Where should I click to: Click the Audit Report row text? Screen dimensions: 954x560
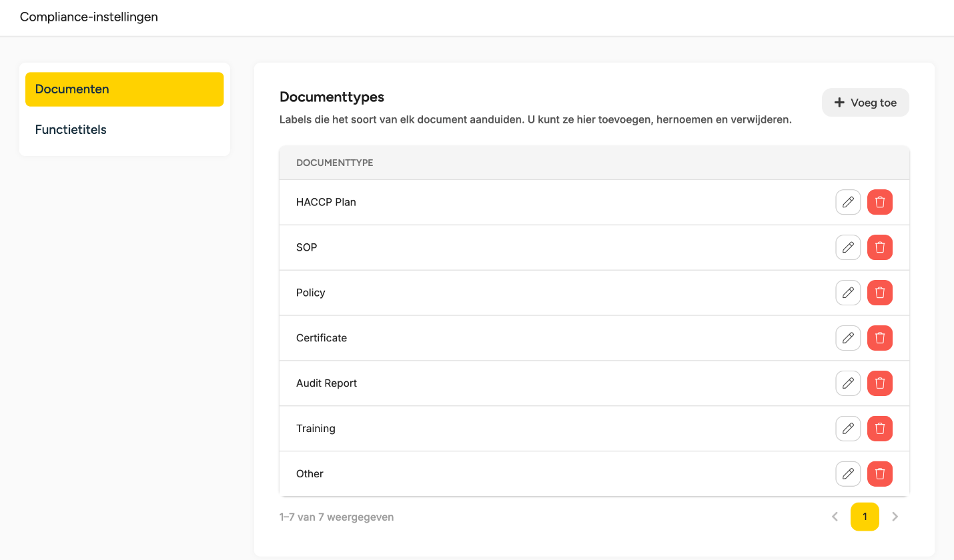click(x=327, y=383)
